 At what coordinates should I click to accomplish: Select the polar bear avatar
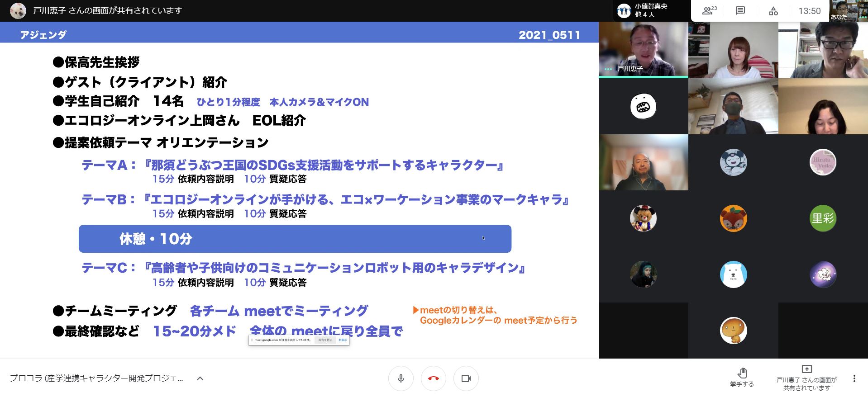click(733, 274)
